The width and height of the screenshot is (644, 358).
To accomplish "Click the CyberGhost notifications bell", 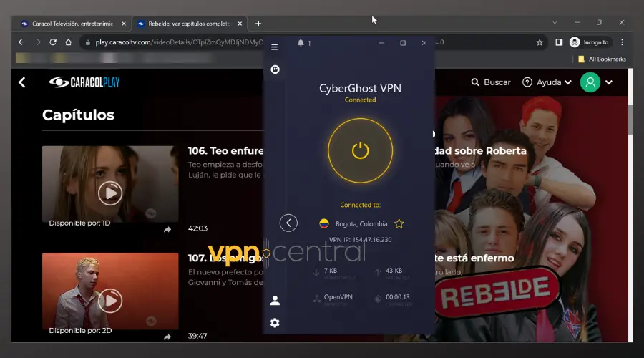I will 301,43.
